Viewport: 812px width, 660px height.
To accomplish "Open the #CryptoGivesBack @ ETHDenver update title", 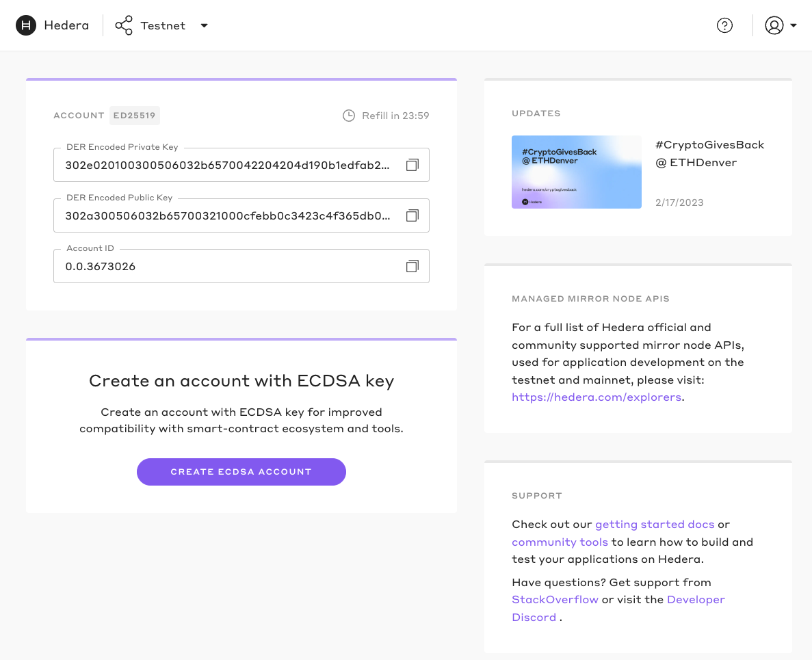I will tap(709, 154).
